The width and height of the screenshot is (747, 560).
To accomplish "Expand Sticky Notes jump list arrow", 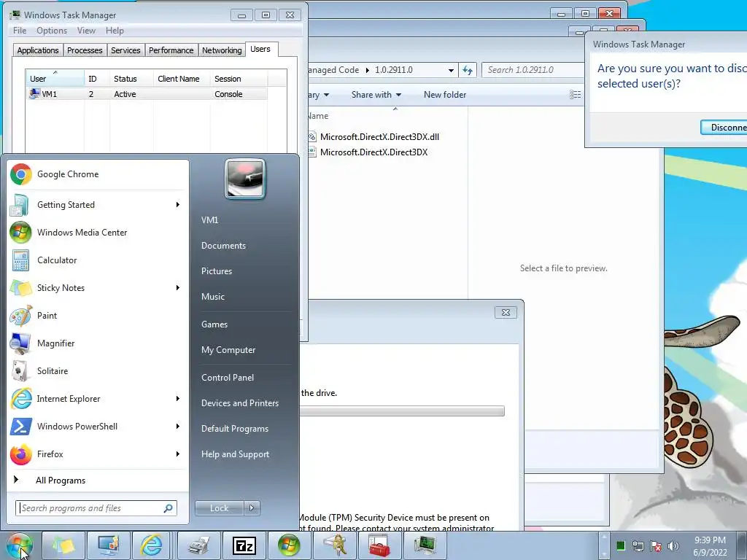I will coord(178,287).
